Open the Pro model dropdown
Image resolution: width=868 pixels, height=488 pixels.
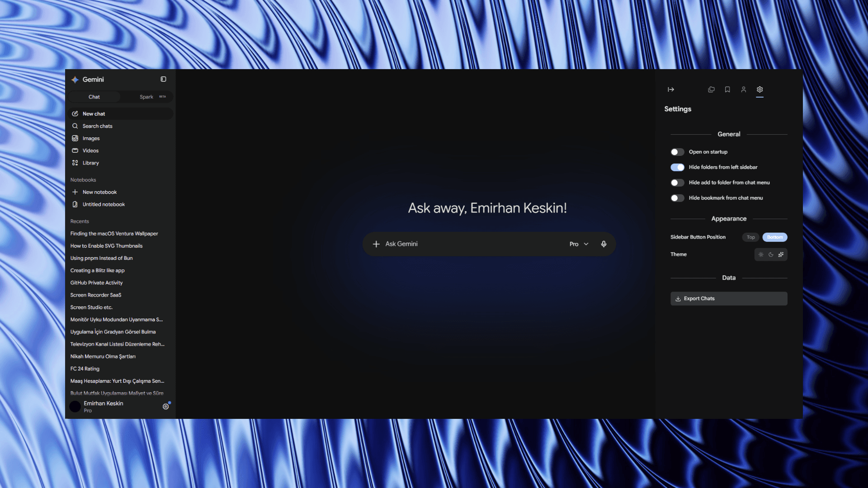[x=579, y=244]
